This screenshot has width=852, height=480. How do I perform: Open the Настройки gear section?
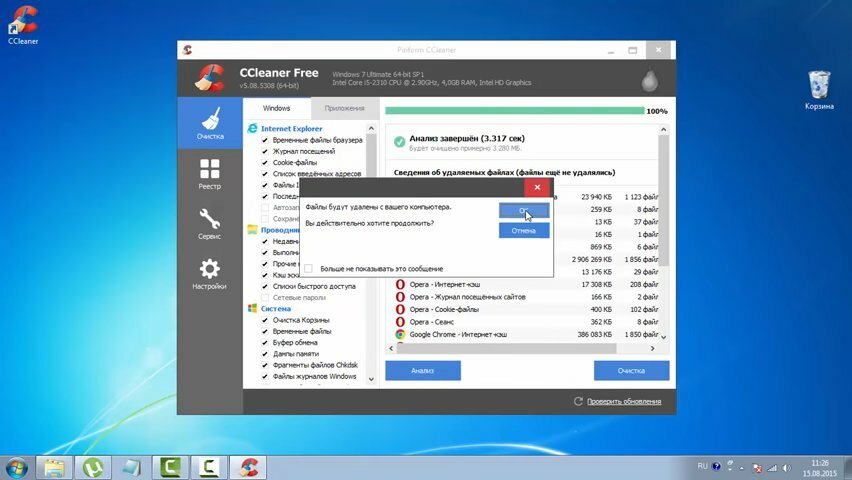[x=210, y=274]
